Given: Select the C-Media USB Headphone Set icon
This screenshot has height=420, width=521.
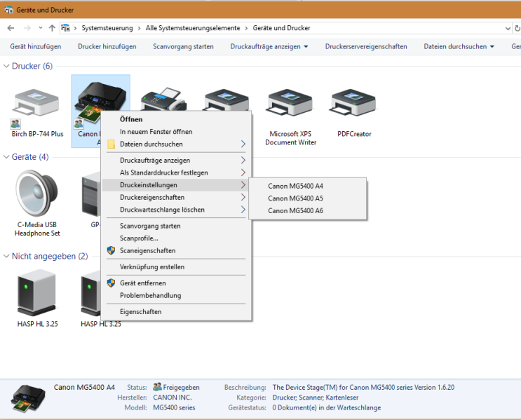Looking at the screenshot, I should tap(36, 193).
